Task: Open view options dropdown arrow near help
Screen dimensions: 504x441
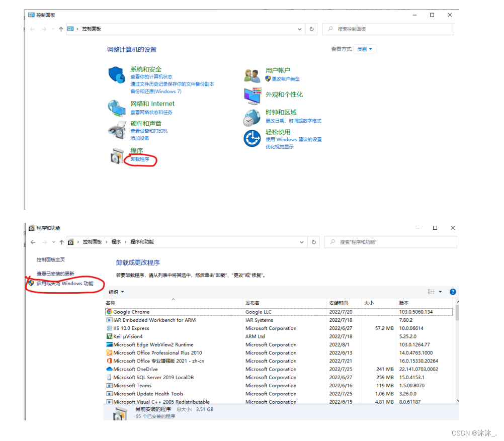Action: tap(440, 292)
